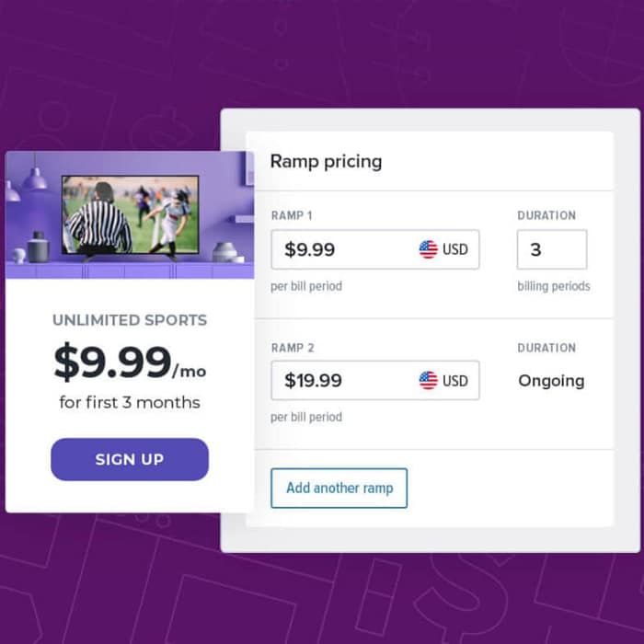Click the $19.99 Ramp 2 price field
Image resolution: width=644 pixels, height=644 pixels.
[x=340, y=380]
